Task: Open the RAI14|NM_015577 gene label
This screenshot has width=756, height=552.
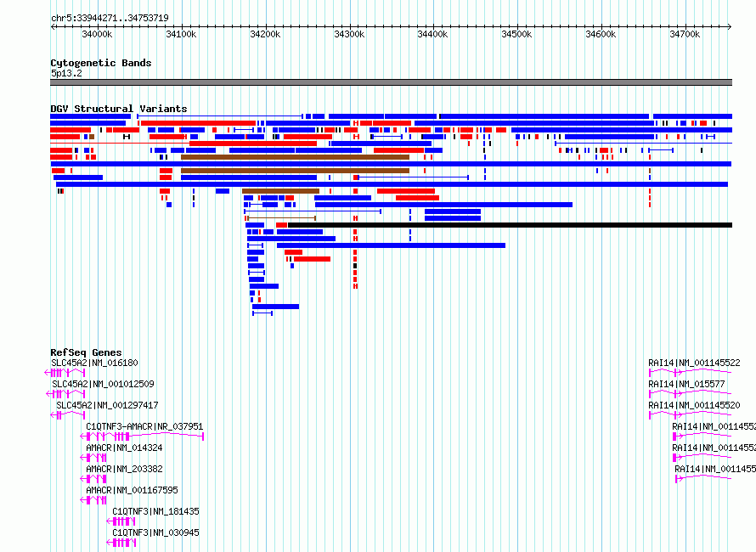Action: coord(686,384)
